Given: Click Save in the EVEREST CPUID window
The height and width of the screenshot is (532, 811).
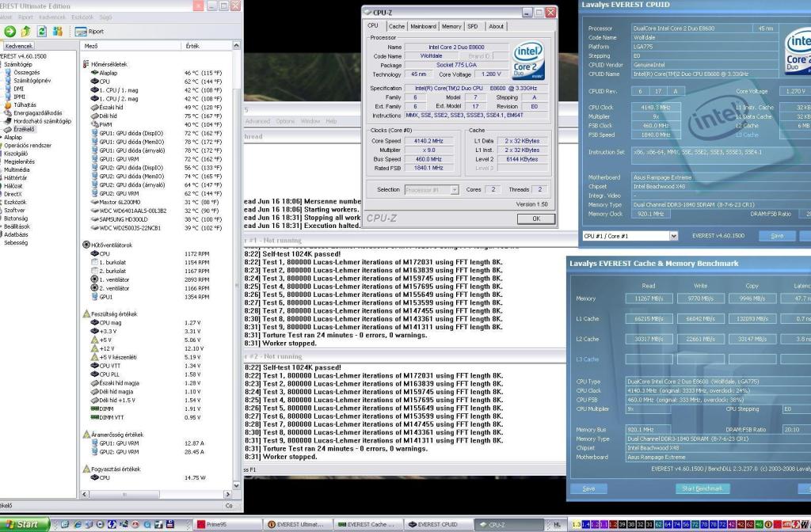Looking at the screenshot, I should [777, 236].
